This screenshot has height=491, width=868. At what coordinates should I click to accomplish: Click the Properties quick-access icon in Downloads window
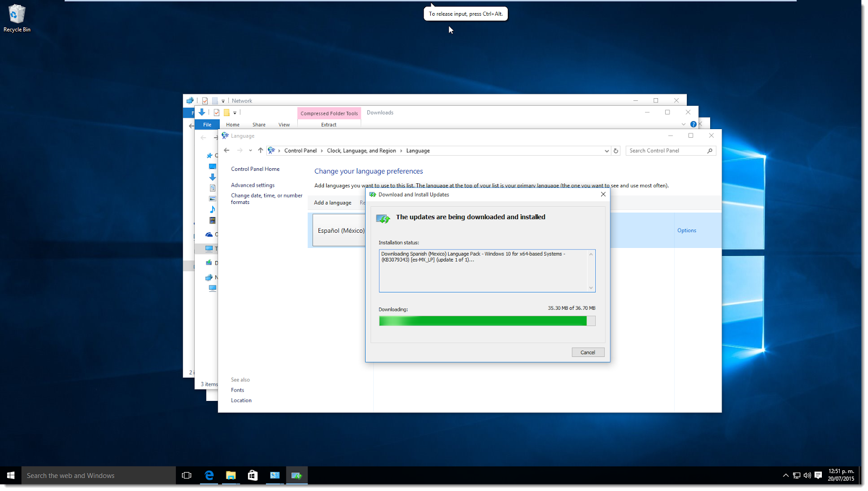(x=216, y=113)
